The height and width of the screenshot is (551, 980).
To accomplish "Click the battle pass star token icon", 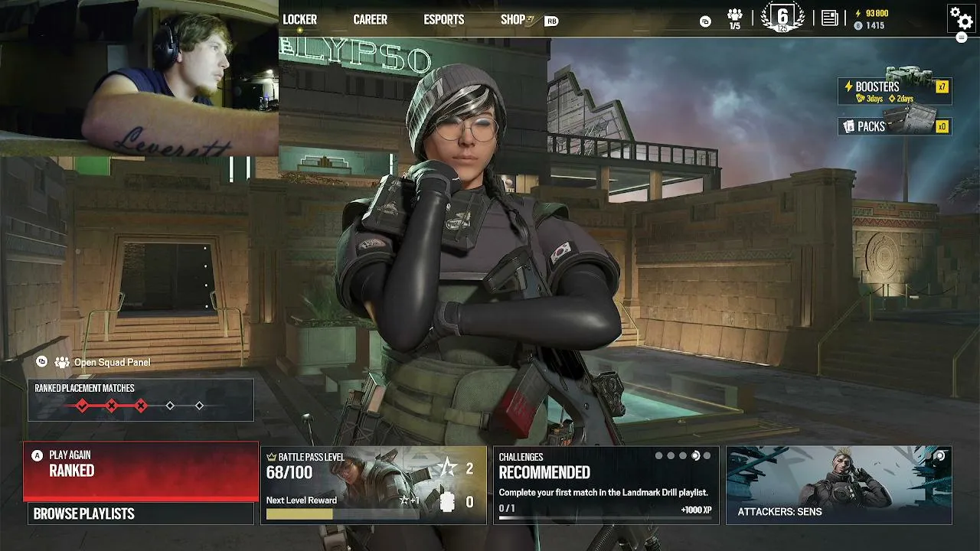I will [448, 468].
